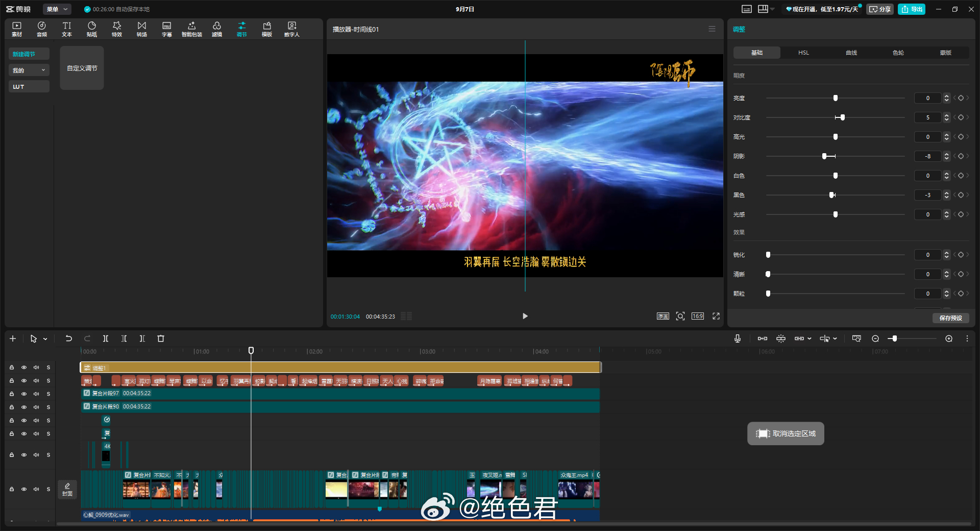This screenshot has width=980, height=531.
Task: Open the 菜单 dropdown menu
Action: [x=57, y=9]
